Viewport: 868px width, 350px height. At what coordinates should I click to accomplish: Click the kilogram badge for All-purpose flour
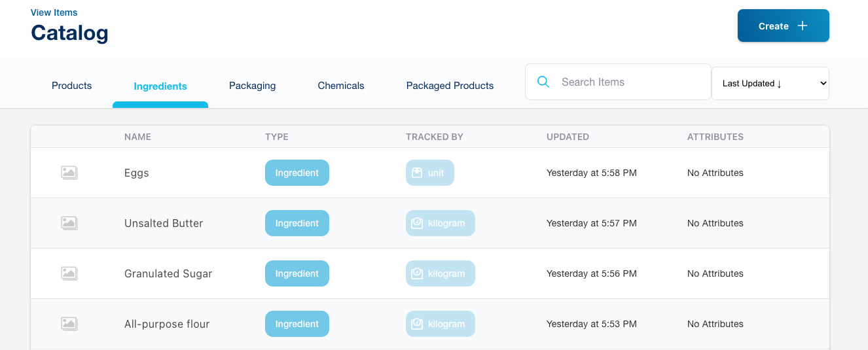[x=441, y=324]
